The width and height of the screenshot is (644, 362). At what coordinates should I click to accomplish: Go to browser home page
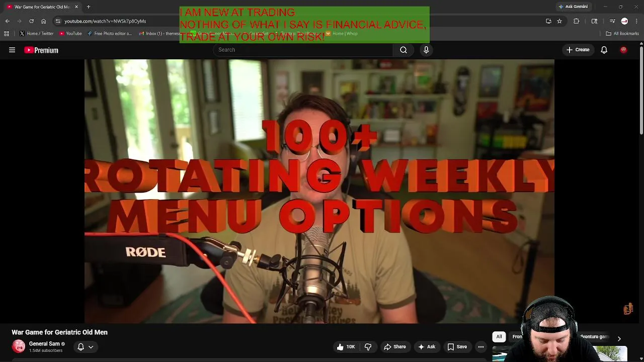click(x=44, y=21)
